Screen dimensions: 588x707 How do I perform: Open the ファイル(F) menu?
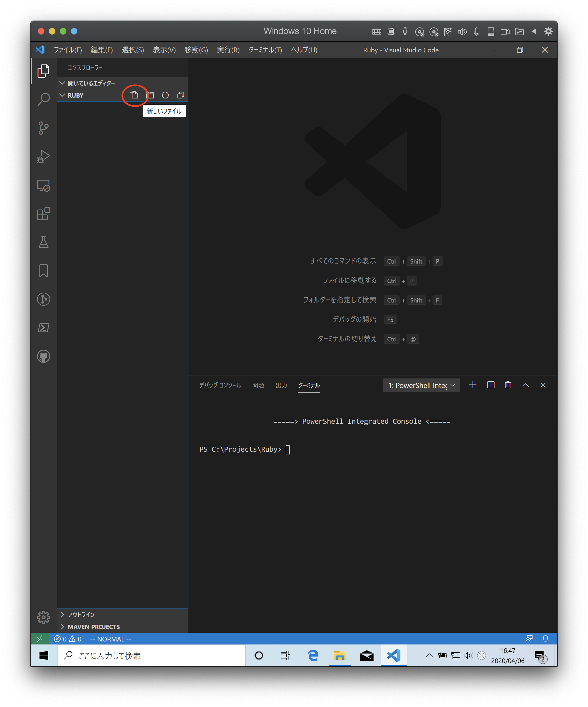[x=68, y=50]
